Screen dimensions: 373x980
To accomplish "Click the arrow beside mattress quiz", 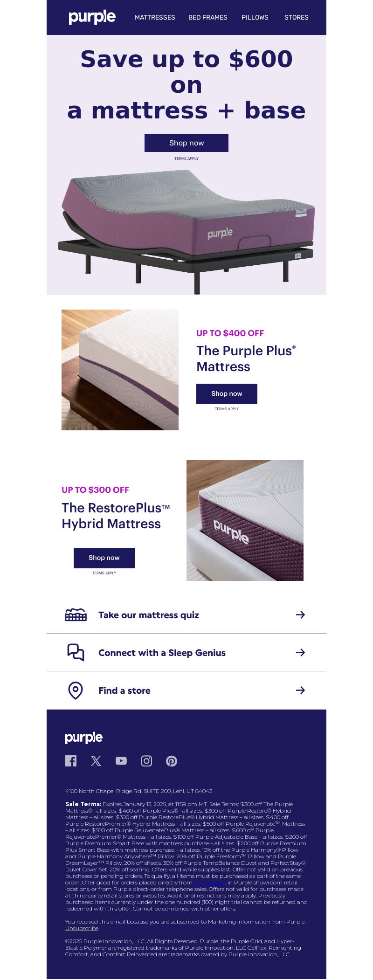I will pyautogui.click(x=300, y=614).
